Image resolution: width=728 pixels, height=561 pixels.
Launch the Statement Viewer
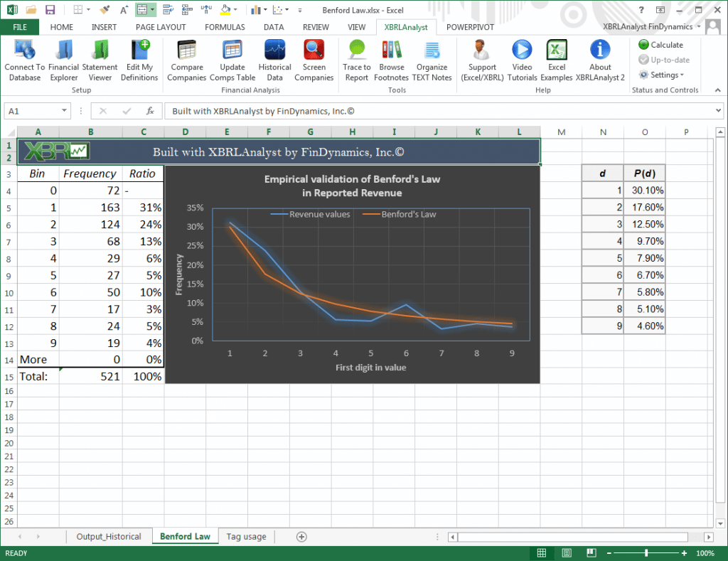(x=100, y=60)
